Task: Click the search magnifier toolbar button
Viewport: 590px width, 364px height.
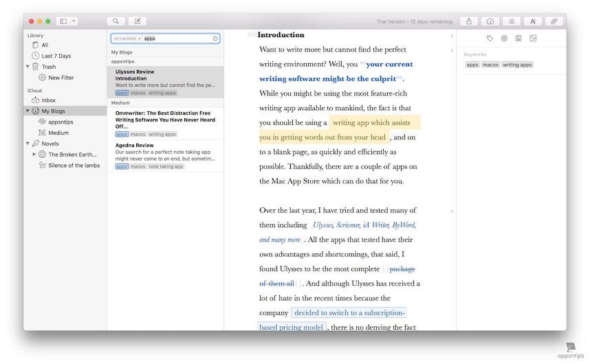Action: coord(116,21)
